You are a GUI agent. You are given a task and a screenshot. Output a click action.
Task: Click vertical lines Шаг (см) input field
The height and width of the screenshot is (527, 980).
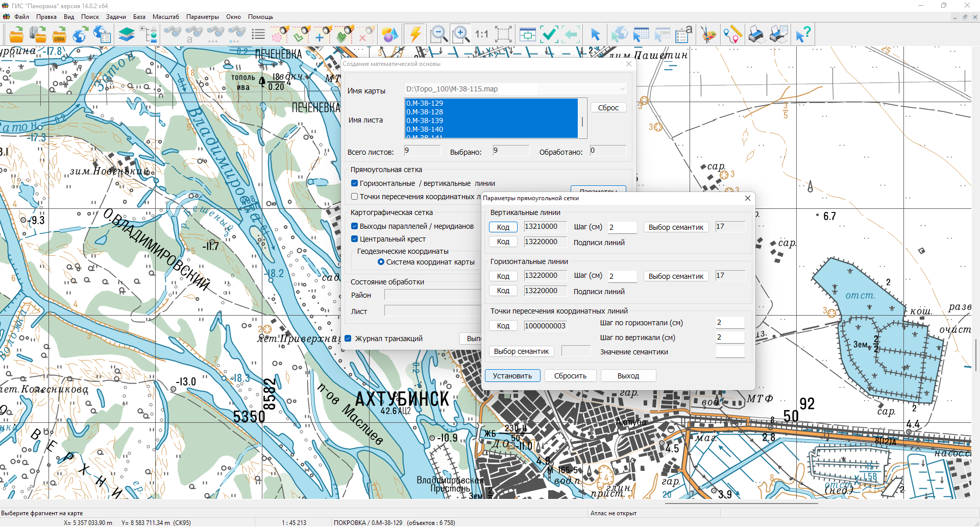coord(622,227)
